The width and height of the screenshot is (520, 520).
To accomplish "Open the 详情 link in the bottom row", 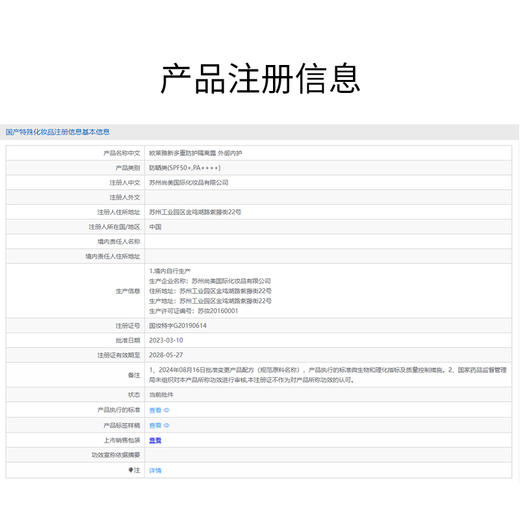I will point(155,470).
